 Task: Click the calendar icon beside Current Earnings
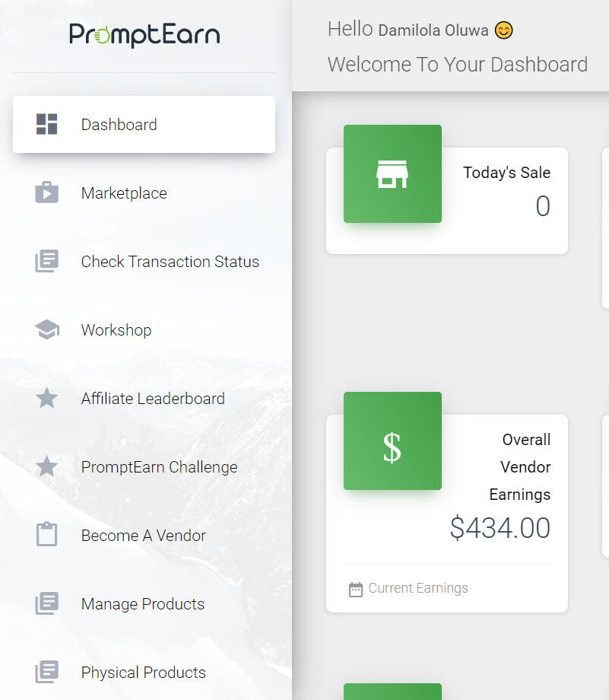click(x=356, y=589)
